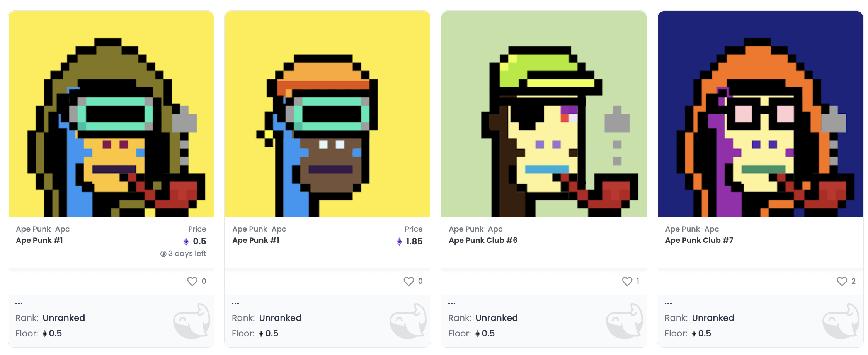Open Ape Punk-Apc collection link on first card
Screen dimensions: 868x355
[x=43, y=229]
